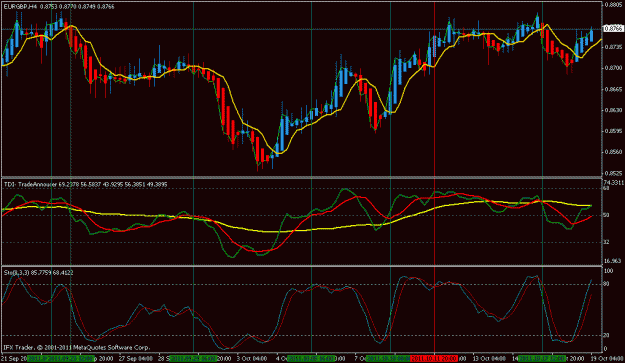This screenshot has width=625, height=363.
Task: Click the 0.8525 price axis label
Action: 613,173
